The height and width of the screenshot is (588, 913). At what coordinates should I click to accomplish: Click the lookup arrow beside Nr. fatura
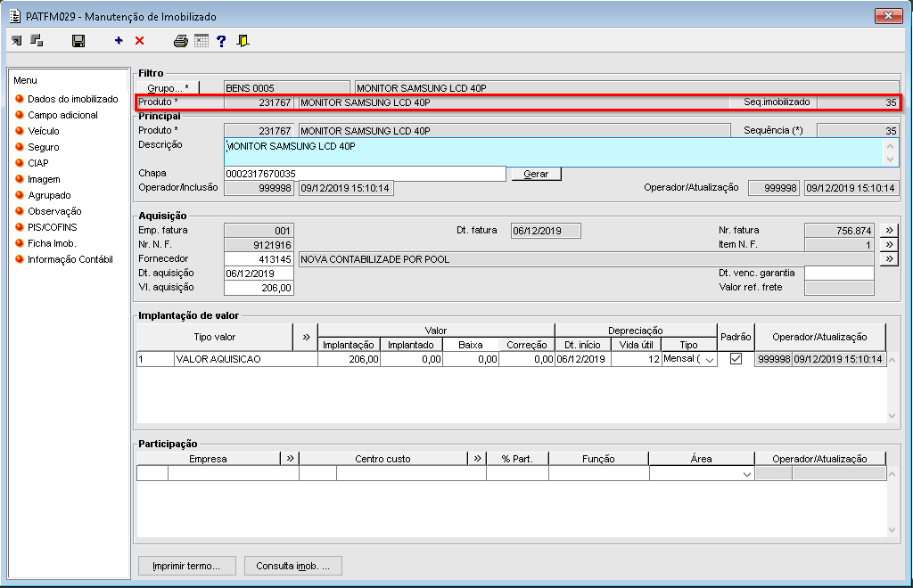coord(889,230)
